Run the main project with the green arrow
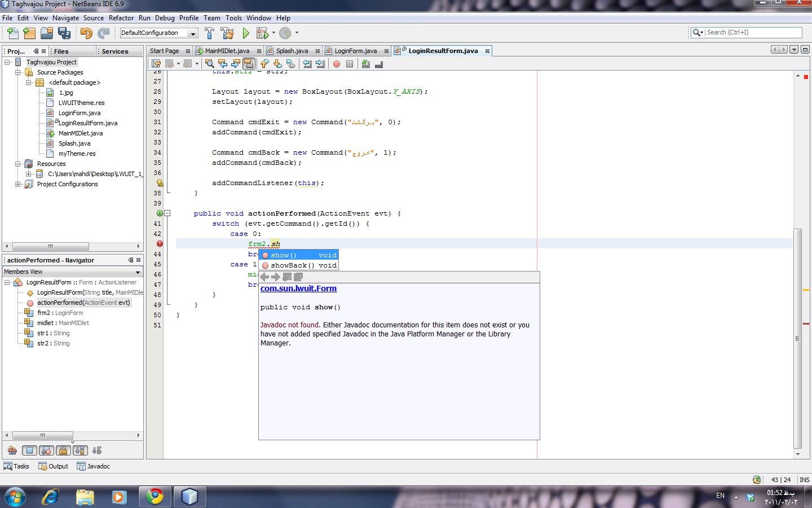 [246, 33]
